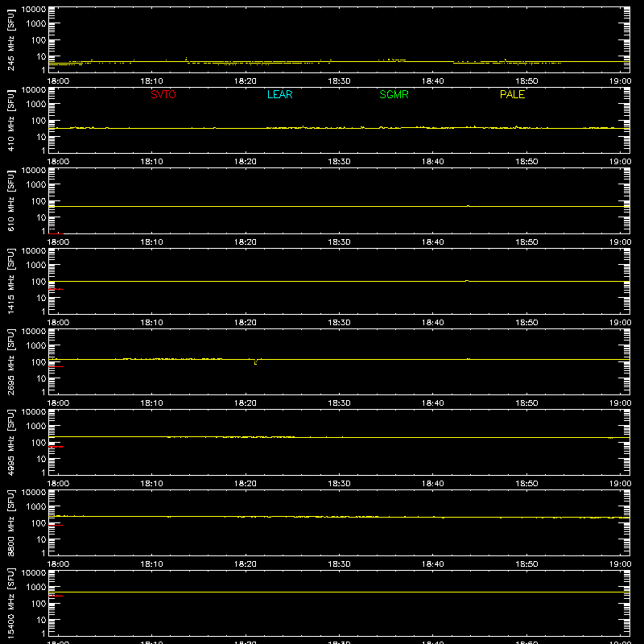The width and height of the screenshot is (644, 644).
Task: Click the small bump in the 610 MHz trace
Action: pyautogui.click(x=469, y=206)
